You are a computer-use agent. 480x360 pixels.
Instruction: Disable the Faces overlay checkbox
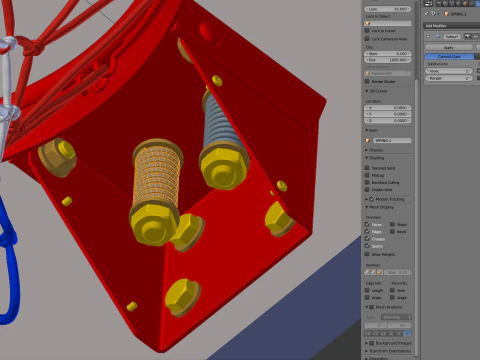coord(367,224)
